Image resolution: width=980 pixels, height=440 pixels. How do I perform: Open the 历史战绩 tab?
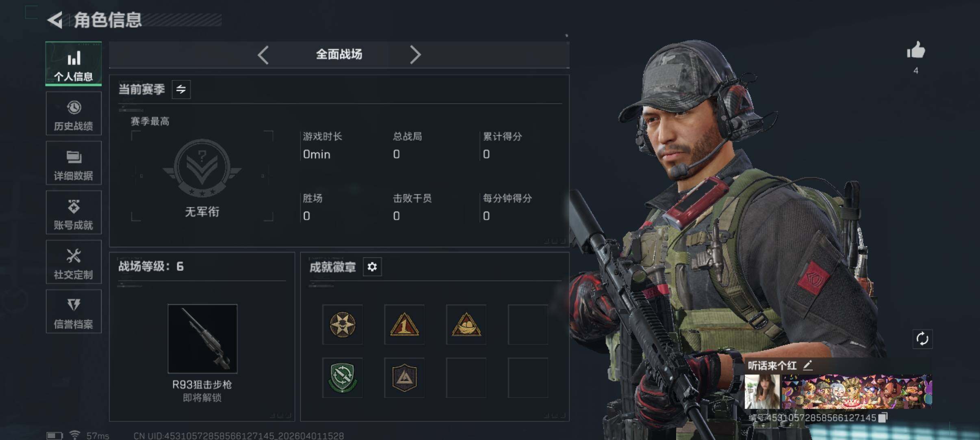[74, 114]
